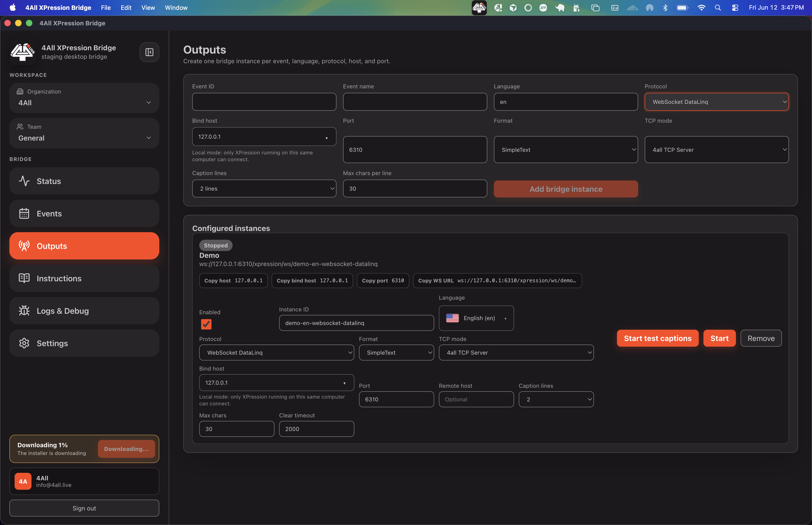Click the Demo instance Max chars field
Image resolution: width=812 pixels, height=525 pixels.
pos(237,429)
